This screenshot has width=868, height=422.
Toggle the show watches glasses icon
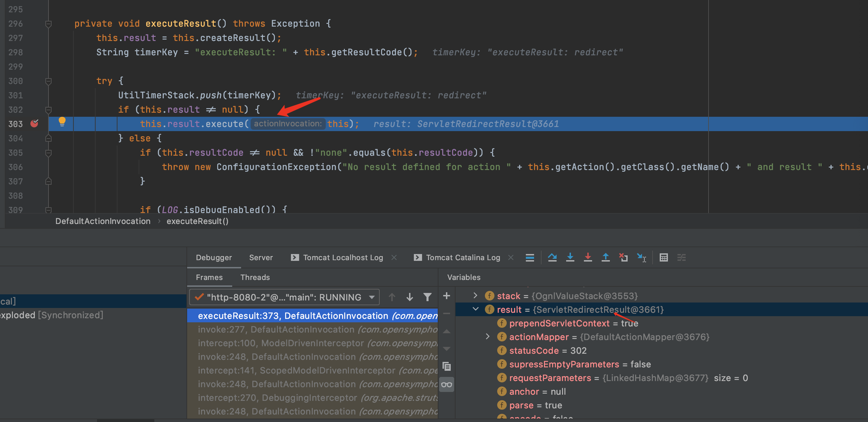tap(446, 384)
